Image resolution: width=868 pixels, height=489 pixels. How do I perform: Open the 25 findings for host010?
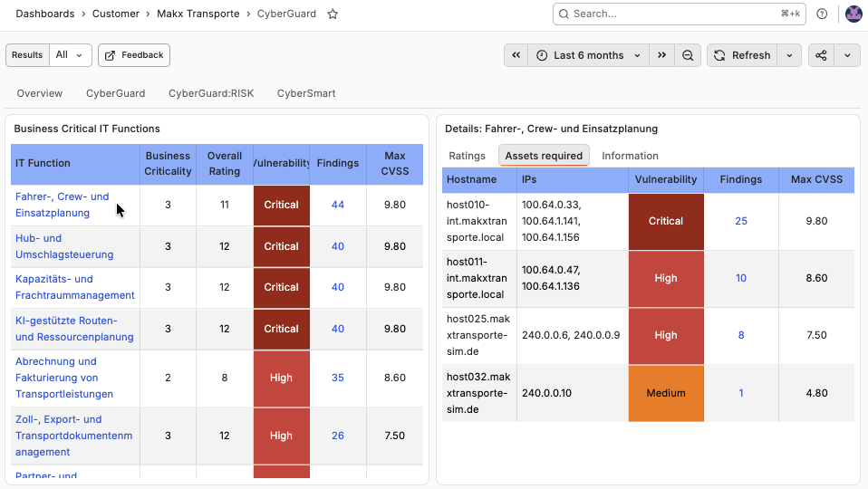[740, 221]
